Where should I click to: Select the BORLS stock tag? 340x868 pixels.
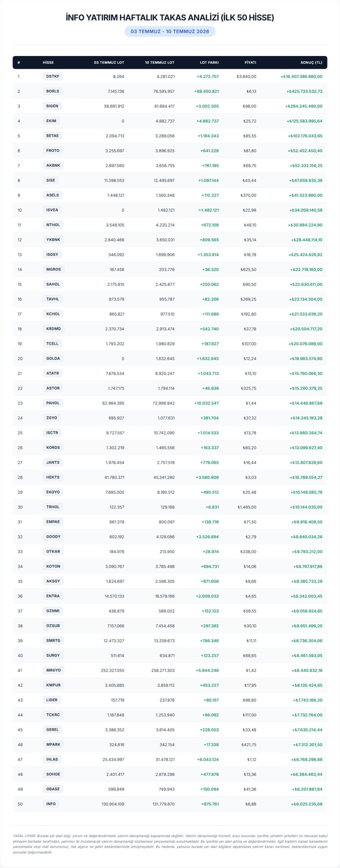coord(53,91)
